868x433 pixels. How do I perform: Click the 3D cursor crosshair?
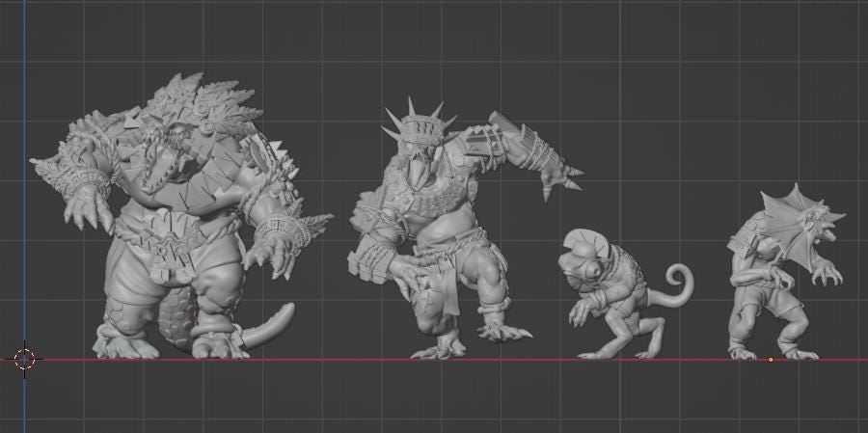click(x=24, y=359)
